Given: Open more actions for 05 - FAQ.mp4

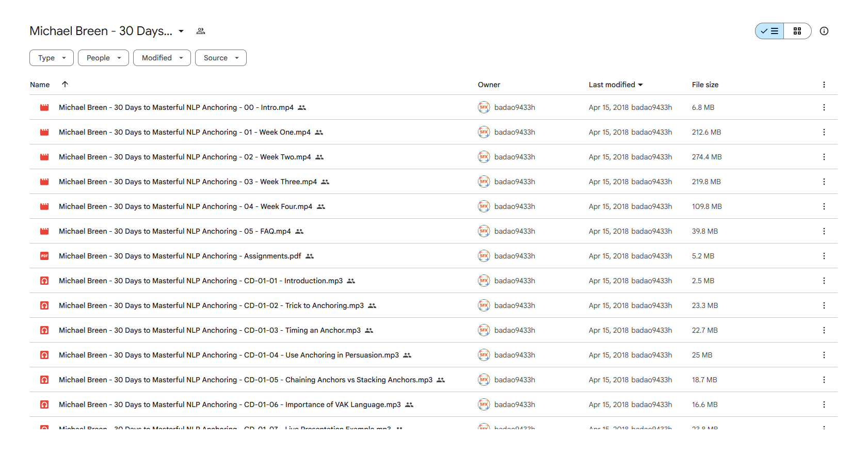Looking at the screenshot, I should [x=824, y=231].
